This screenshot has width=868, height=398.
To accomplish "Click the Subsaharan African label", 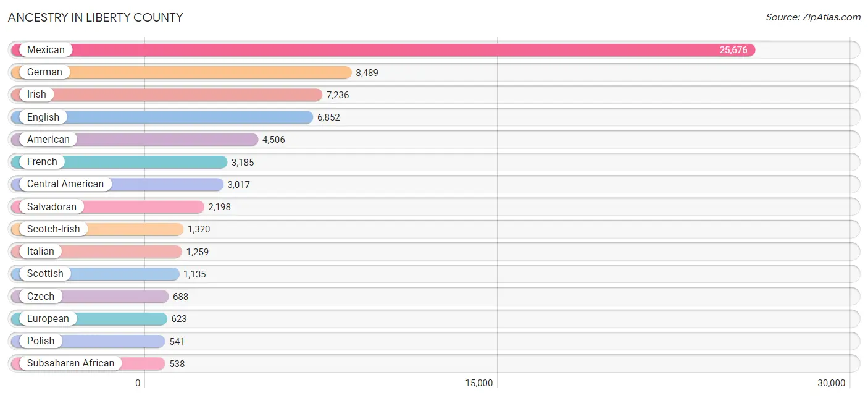I will point(70,363).
